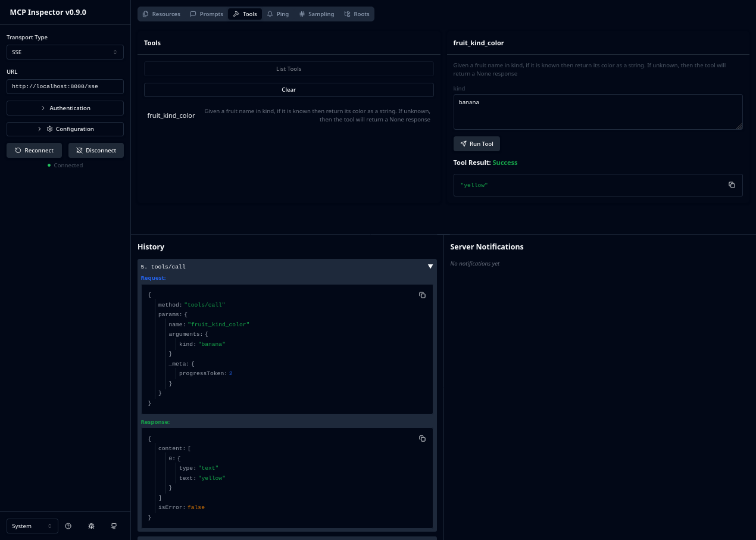
Task: Expand the Authentication section
Action: coord(65,108)
